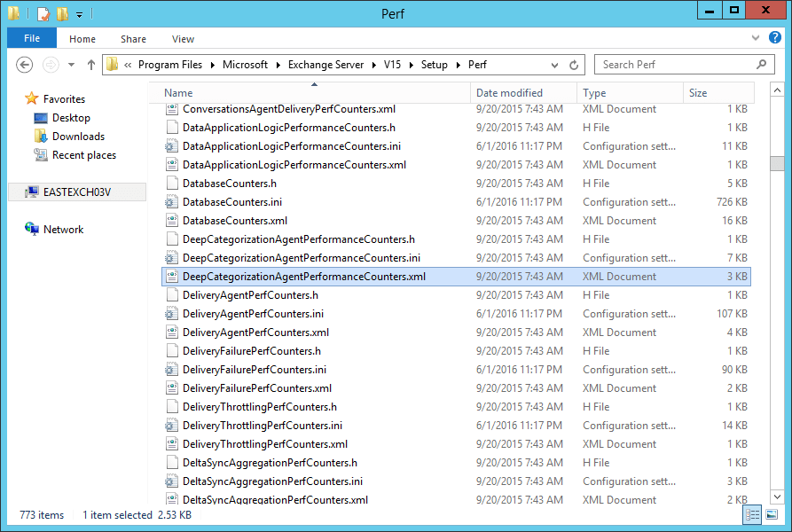Select DeliveryFailurePerfCounters.ini file name
This screenshot has width=792, height=532.
coord(255,370)
